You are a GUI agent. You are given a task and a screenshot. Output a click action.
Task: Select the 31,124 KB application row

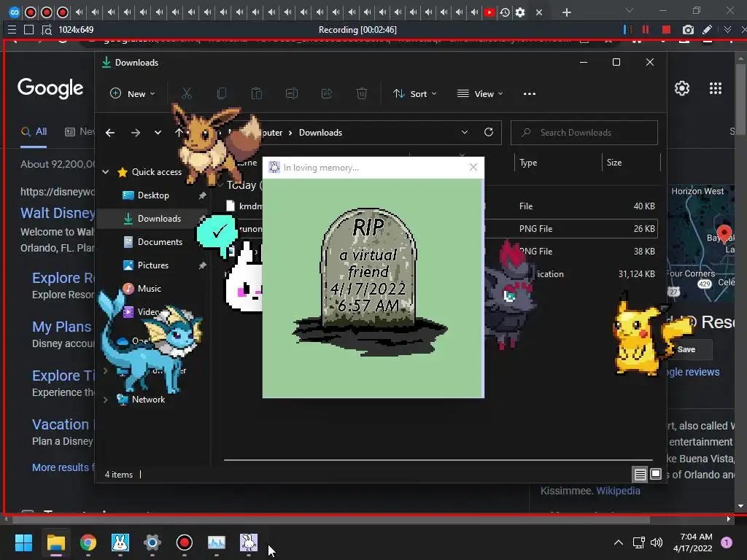pos(441,274)
